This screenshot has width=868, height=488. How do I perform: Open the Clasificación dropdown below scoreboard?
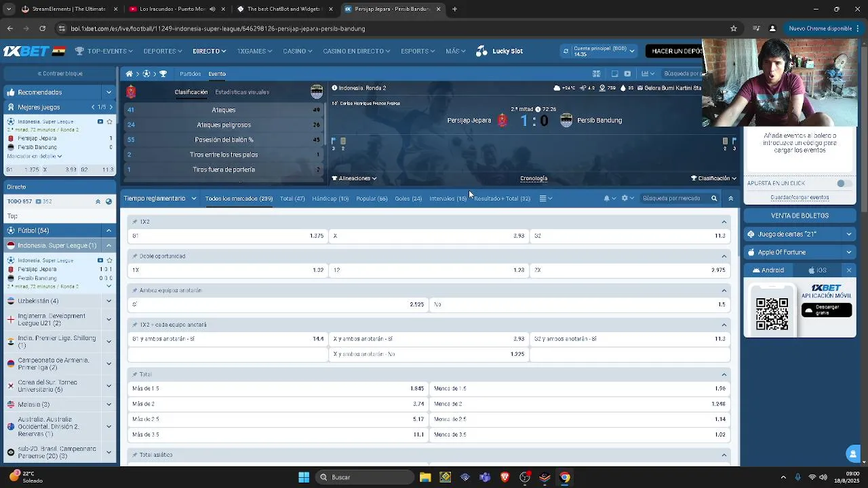714,178
